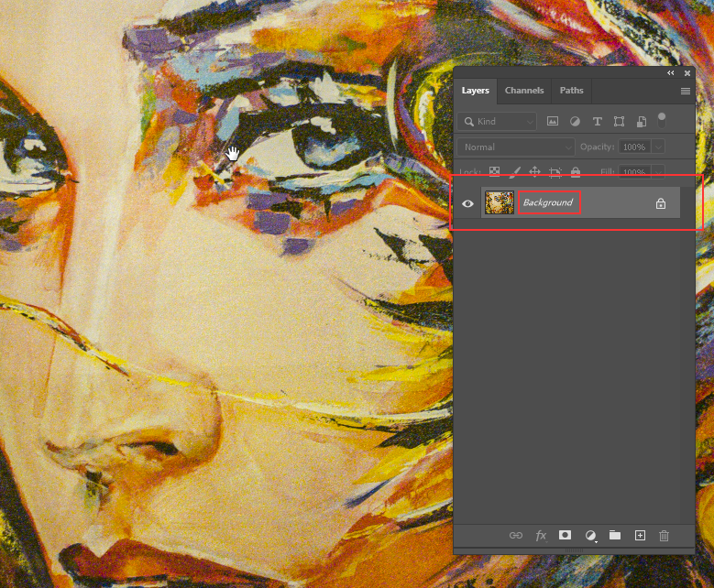This screenshot has width=714, height=588.
Task: Switch to the Paths tab
Action: click(571, 91)
